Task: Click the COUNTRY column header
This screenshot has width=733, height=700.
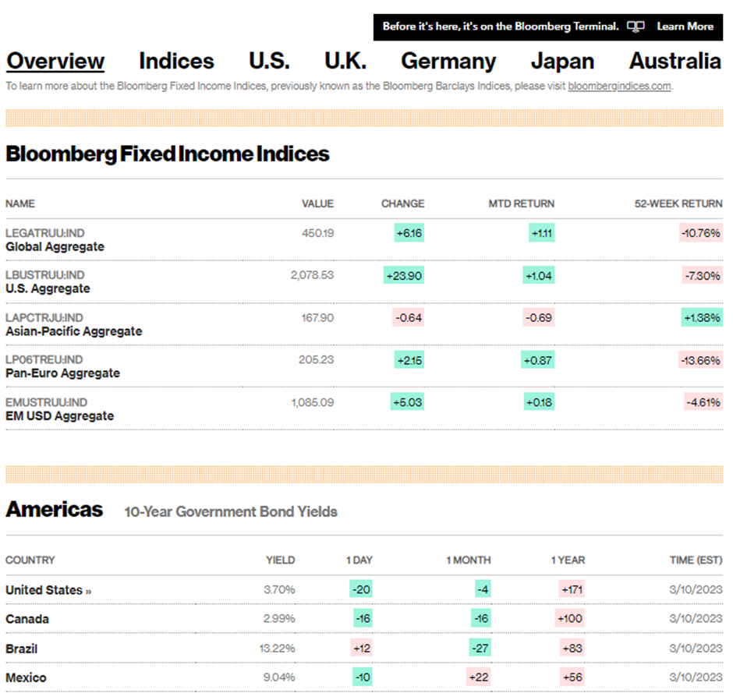Action: (30, 560)
